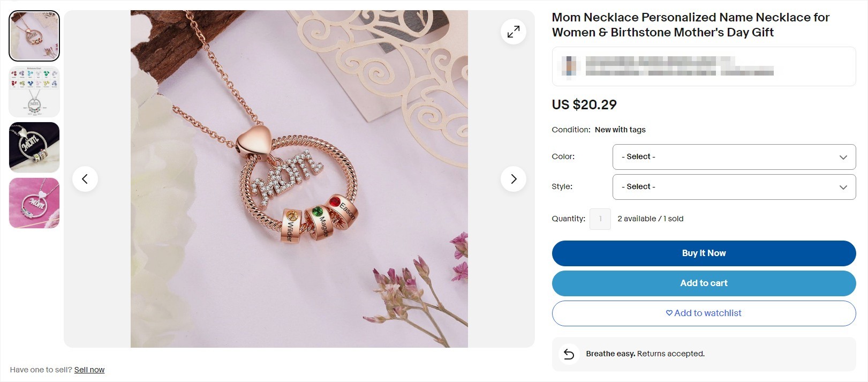Click the heart icon beside Add to watchlist

(x=669, y=313)
